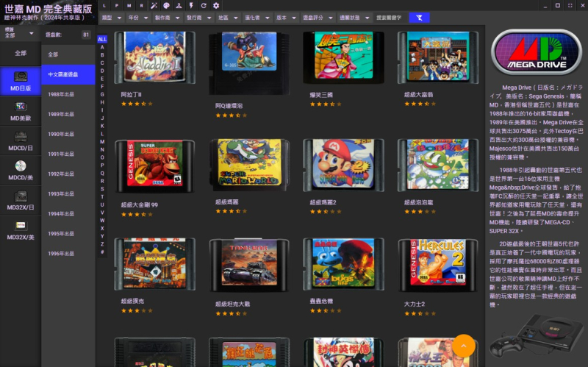Toggle the P layout button
588x367 pixels.
click(x=117, y=6)
